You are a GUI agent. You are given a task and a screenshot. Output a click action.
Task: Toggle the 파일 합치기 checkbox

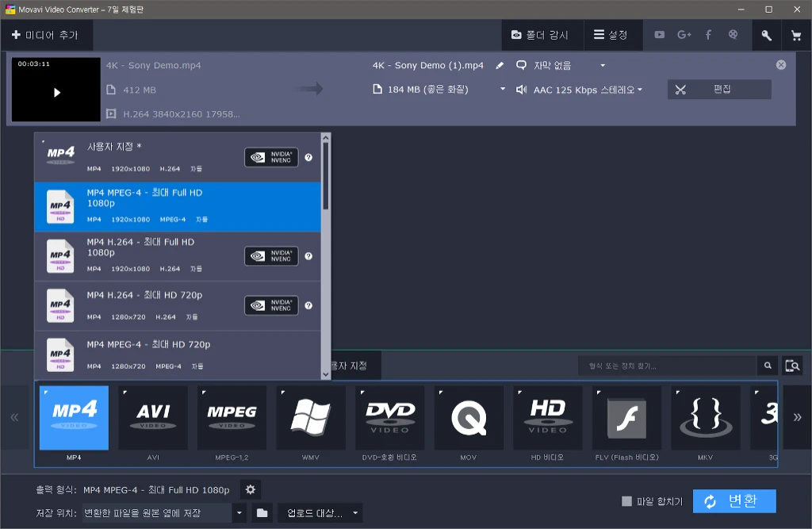tap(626, 501)
